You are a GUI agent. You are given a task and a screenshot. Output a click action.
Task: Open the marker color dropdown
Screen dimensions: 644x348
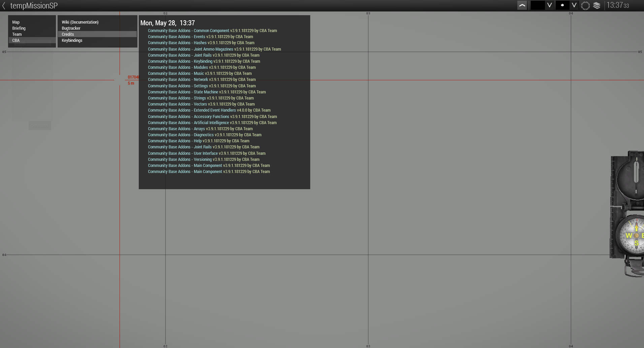542,5
